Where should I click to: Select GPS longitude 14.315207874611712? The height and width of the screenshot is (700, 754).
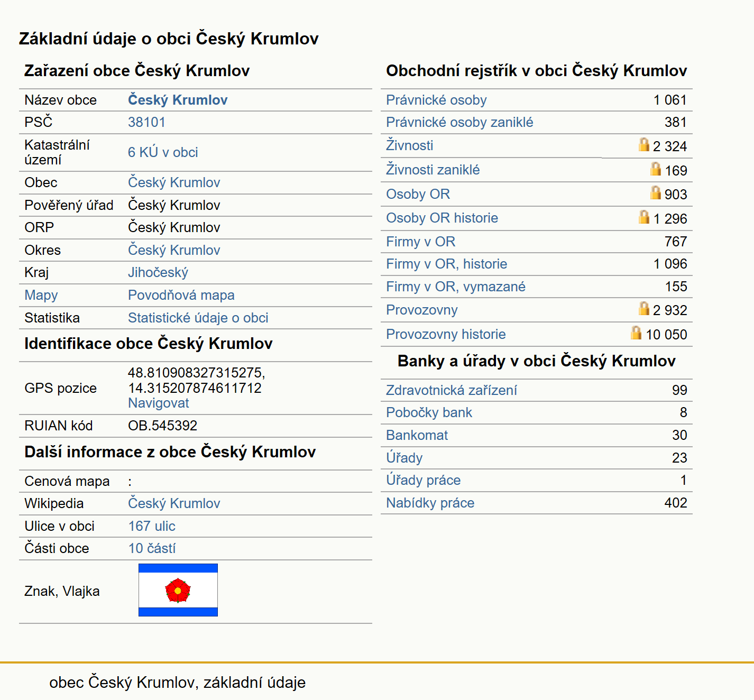click(x=195, y=388)
